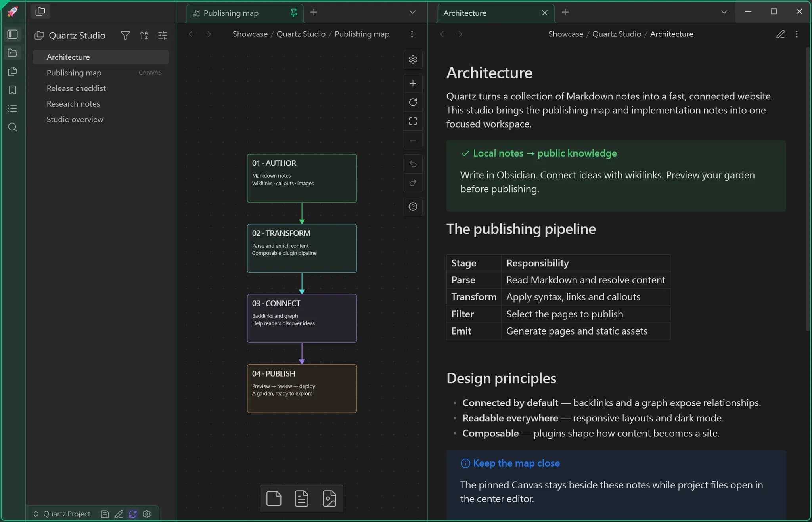This screenshot has width=812, height=522.
Task: Open settings gear in status bar
Action: [x=147, y=514]
